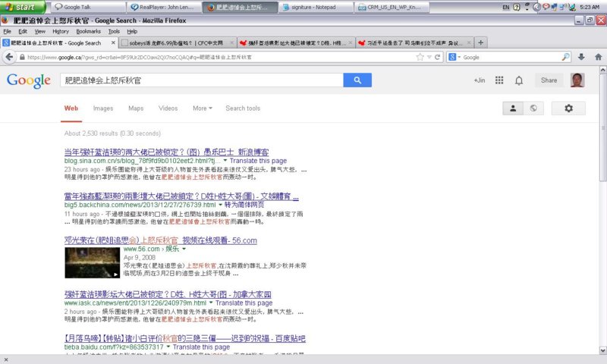
Task: Open the 百度贴吧 search result title
Action: 185,338
